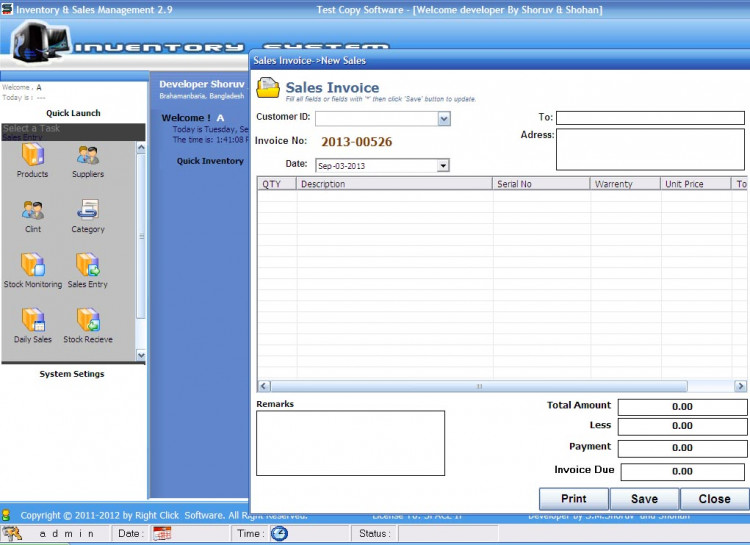
Task: Open the Suppliers icon
Action: [88, 155]
